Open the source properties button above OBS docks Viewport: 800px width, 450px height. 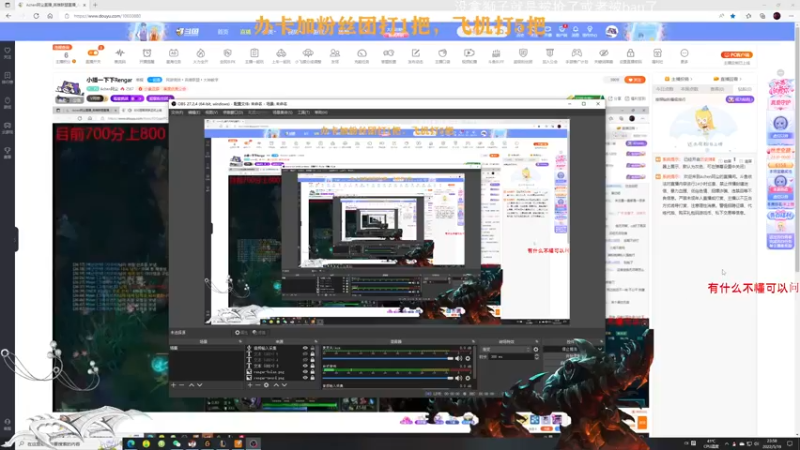pos(240,333)
